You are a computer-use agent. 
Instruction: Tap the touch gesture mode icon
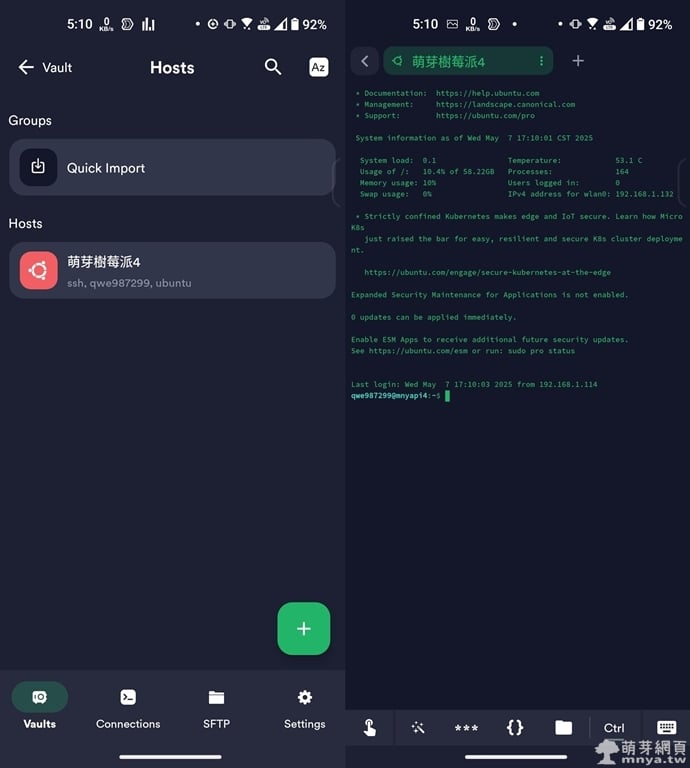coord(370,728)
